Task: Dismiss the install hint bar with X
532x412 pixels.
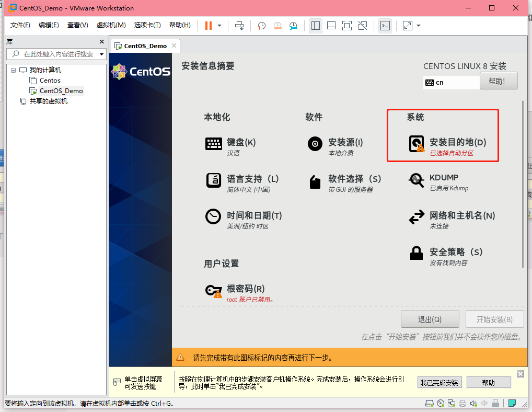Action: pyautogui.click(x=521, y=374)
